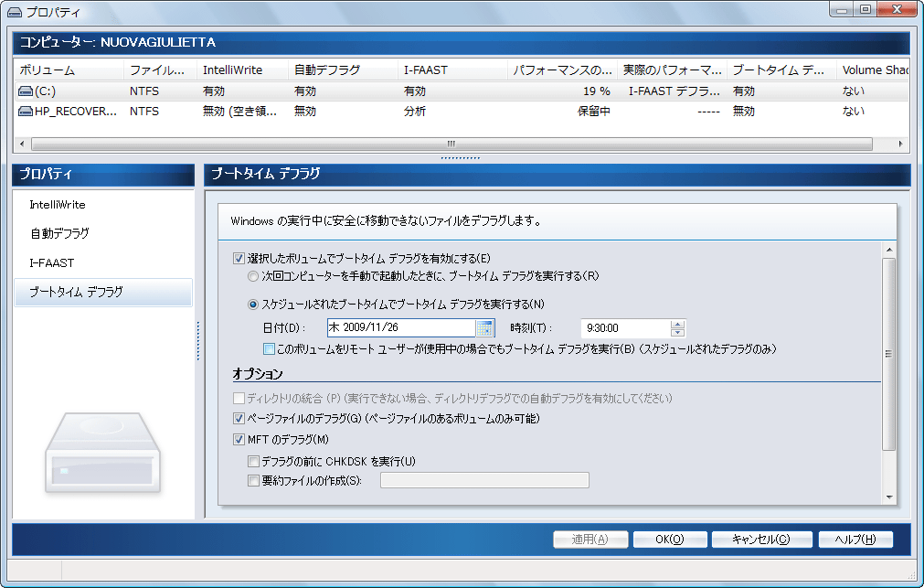Sort by the IntelliWrite column header

(x=243, y=69)
